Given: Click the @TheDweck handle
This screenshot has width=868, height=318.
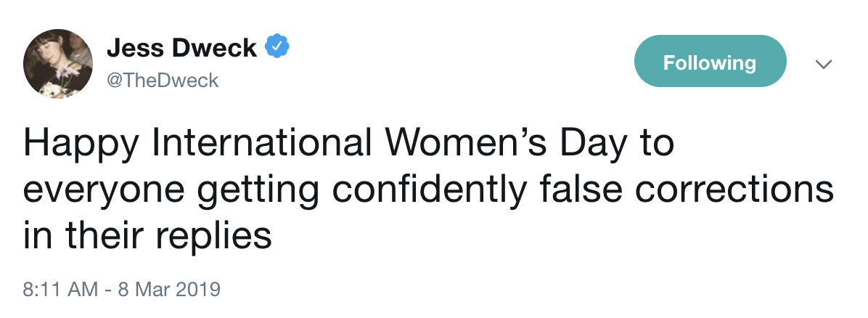Looking at the screenshot, I should (162, 81).
